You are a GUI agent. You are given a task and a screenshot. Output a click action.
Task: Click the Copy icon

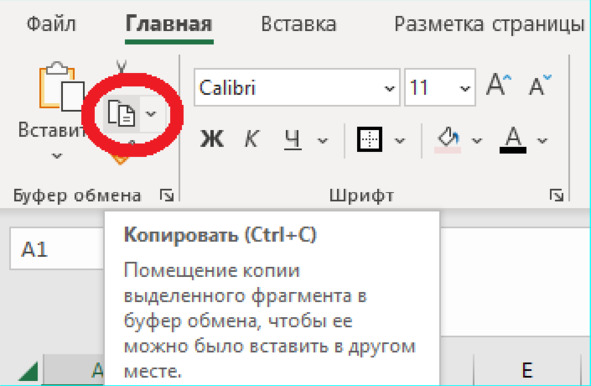coord(121,113)
